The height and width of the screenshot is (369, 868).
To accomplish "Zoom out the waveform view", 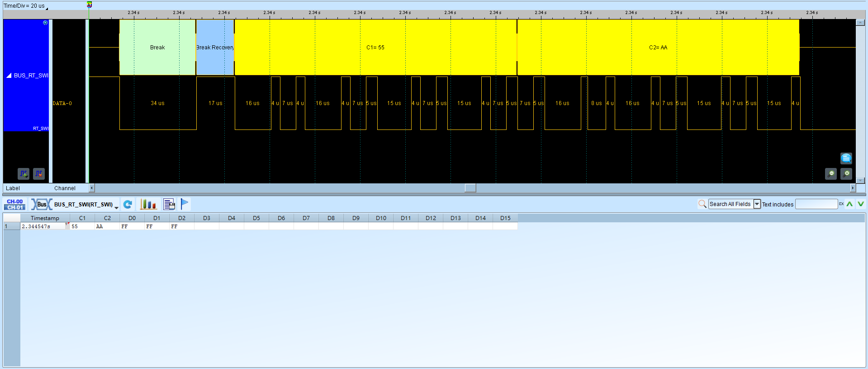I will (x=831, y=173).
